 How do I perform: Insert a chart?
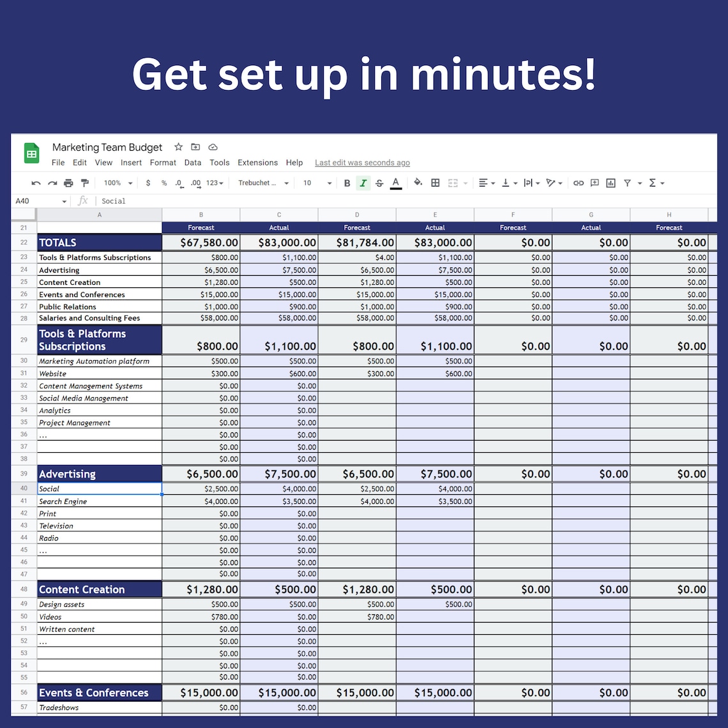pos(610,183)
